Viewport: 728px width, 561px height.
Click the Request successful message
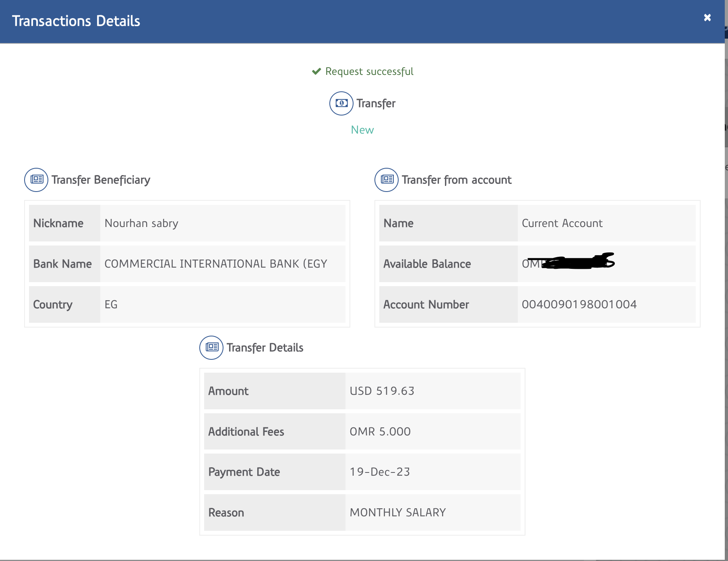(x=369, y=71)
